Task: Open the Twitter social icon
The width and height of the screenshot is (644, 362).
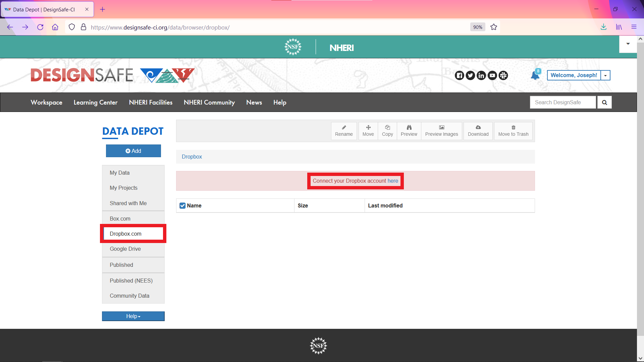Action: [x=470, y=75]
